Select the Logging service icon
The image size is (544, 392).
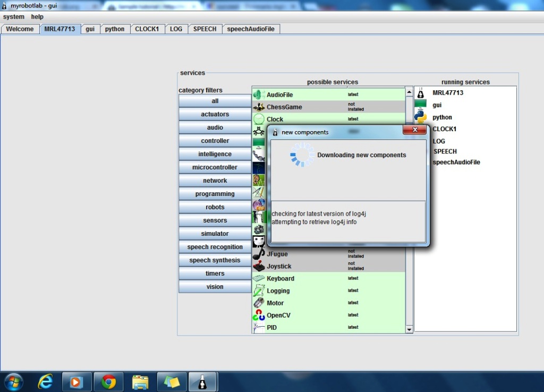pos(259,291)
